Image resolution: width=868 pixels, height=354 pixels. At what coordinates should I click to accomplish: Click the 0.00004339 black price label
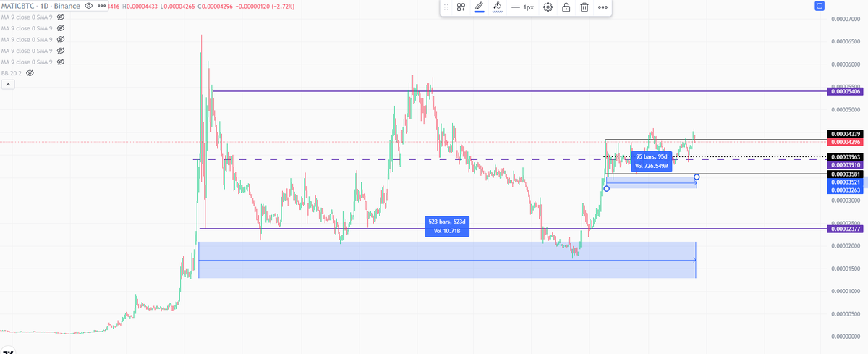pos(846,134)
